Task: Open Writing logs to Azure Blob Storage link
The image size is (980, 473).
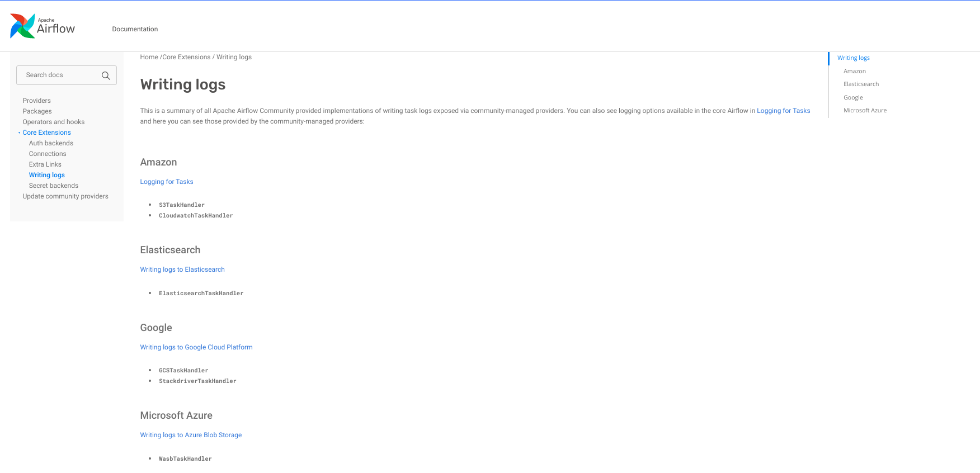Action: click(191, 435)
